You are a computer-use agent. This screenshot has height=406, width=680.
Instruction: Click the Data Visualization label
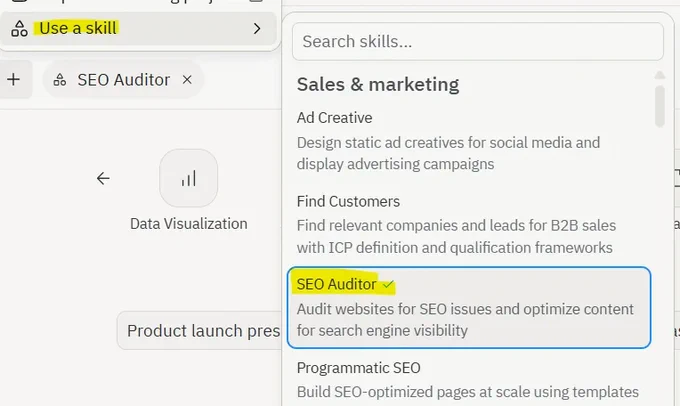tap(189, 224)
